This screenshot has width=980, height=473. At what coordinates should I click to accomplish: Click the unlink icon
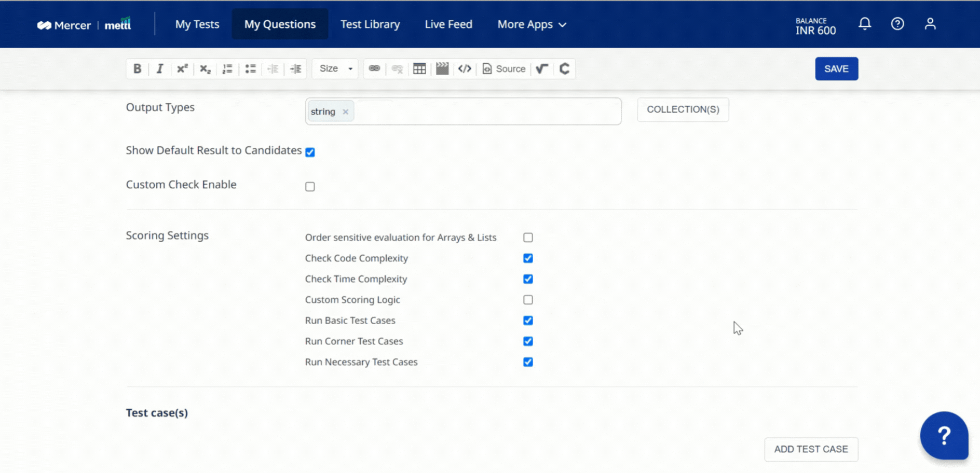pyautogui.click(x=397, y=68)
